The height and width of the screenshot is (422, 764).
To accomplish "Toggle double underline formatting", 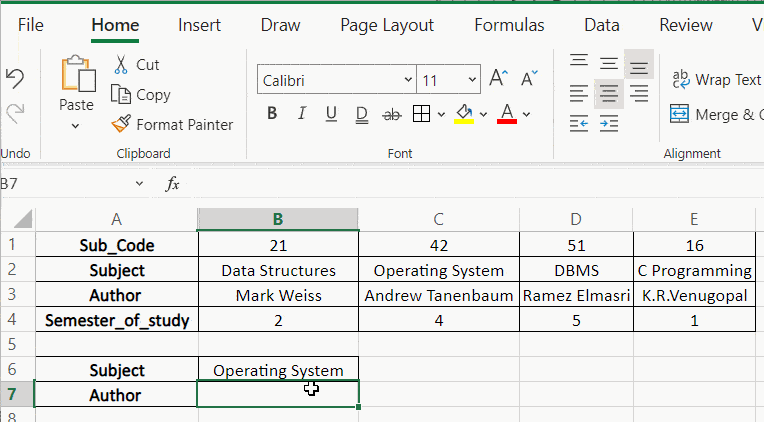I will [362, 115].
